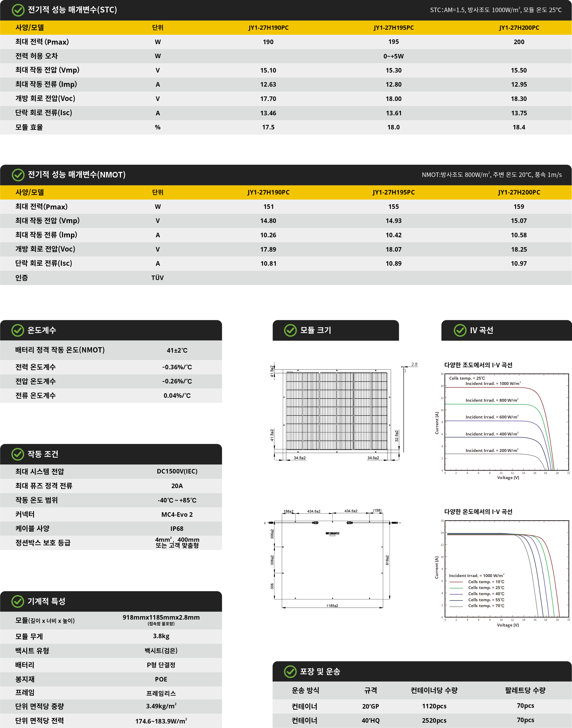
Task: Click the checkmark icon next to 모듈 크기
Action: point(290,330)
